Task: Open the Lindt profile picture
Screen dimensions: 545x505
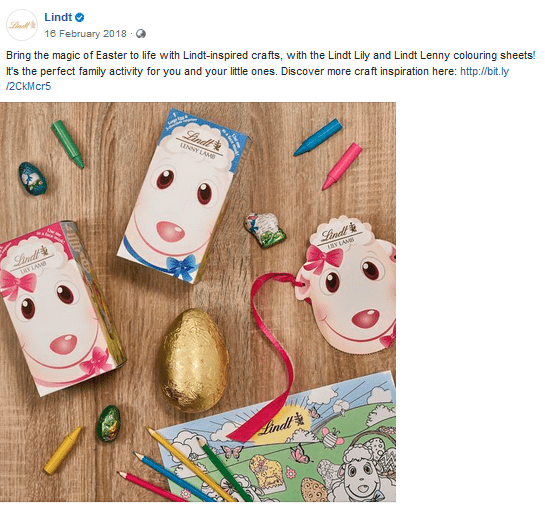Action: pyautogui.click(x=22, y=25)
